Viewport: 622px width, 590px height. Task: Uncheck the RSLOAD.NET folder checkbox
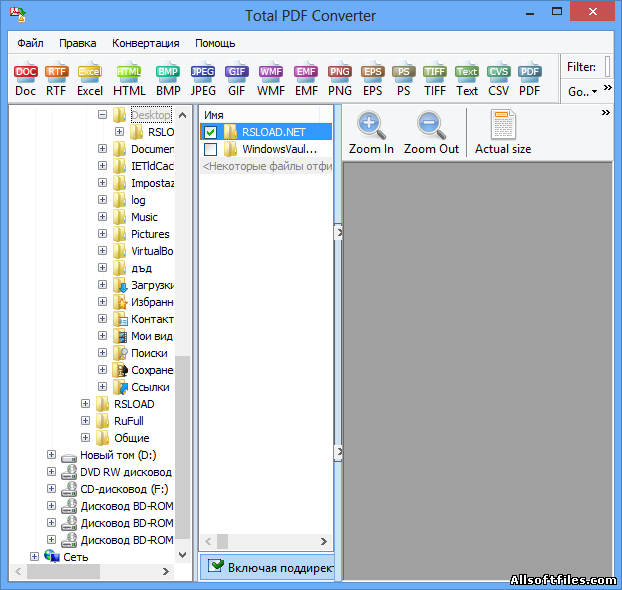[210, 133]
